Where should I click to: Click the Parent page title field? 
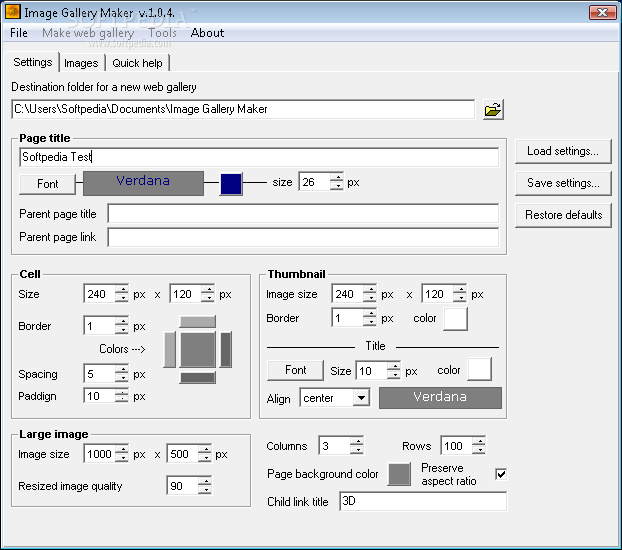click(303, 214)
